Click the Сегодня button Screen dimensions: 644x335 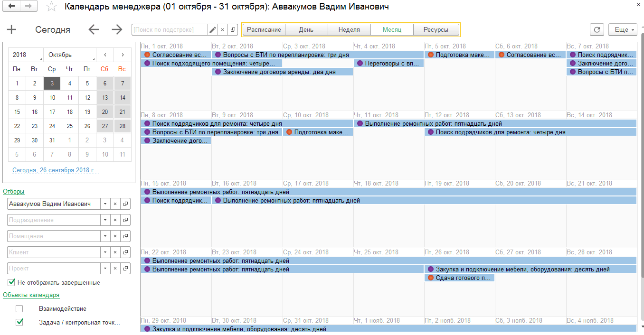(53, 29)
